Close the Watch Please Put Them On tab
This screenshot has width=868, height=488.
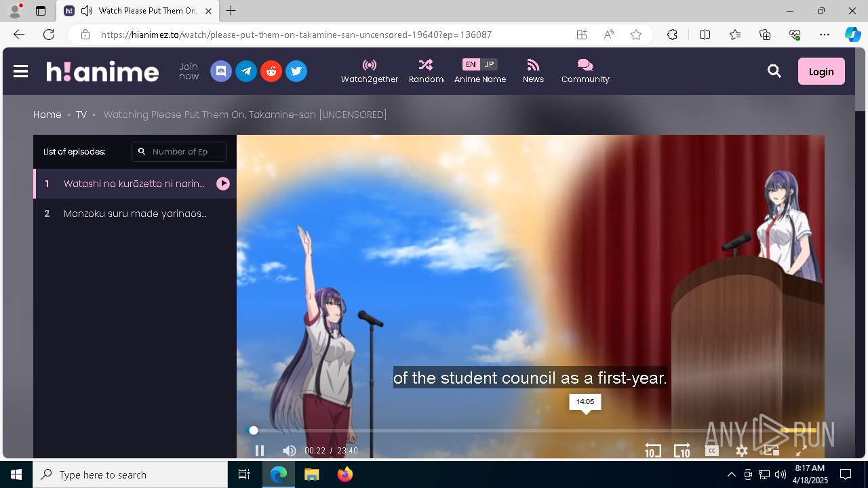(209, 11)
